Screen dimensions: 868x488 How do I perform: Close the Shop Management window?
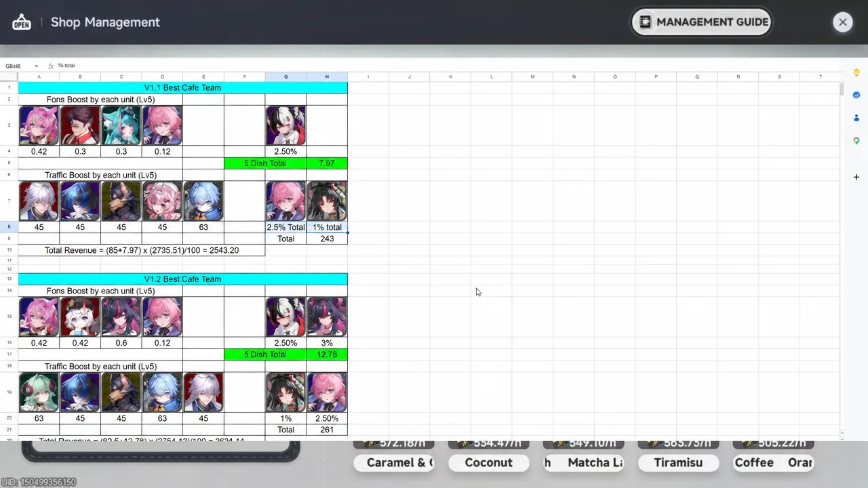coord(842,22)
